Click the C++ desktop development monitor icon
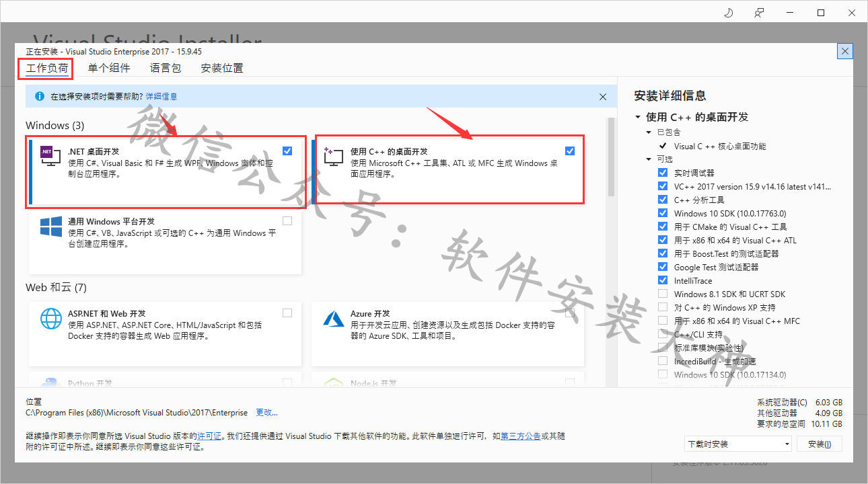868x484 pixels. click(333, 157)
